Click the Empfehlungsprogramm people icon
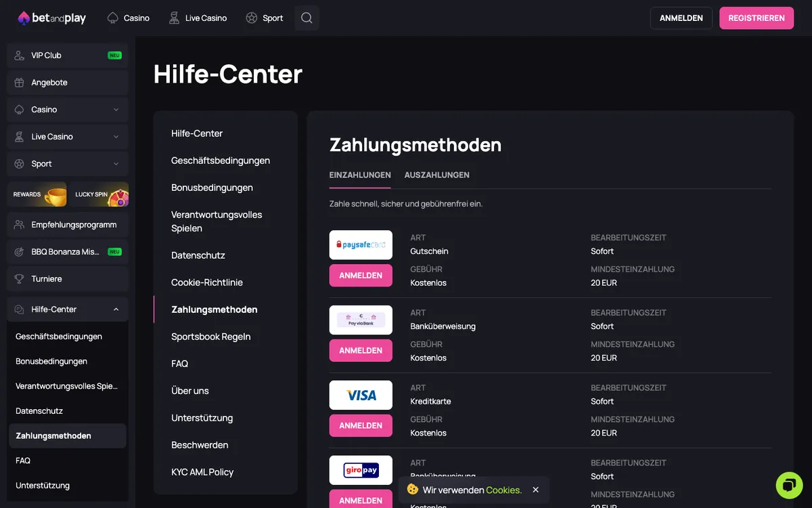 19,225
